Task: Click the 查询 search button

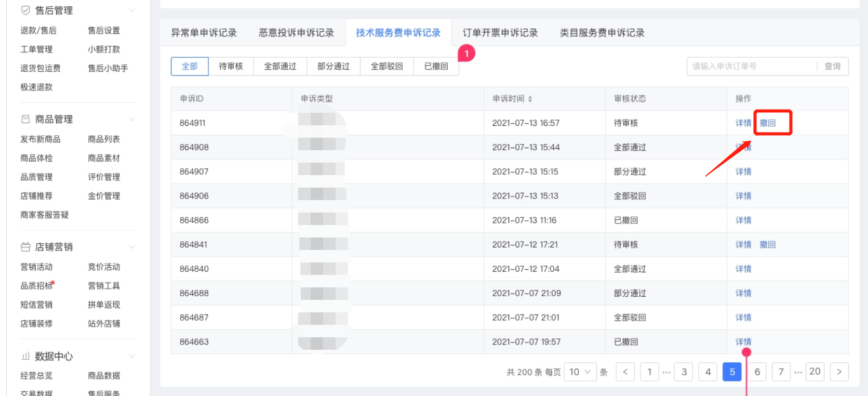Action: click(x=832, y=67)
